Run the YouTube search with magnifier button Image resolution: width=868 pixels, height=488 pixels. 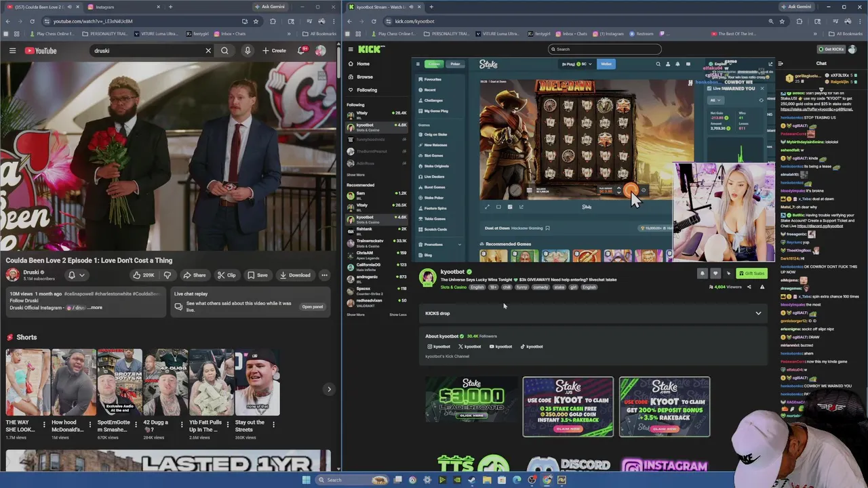click(224, 51)
